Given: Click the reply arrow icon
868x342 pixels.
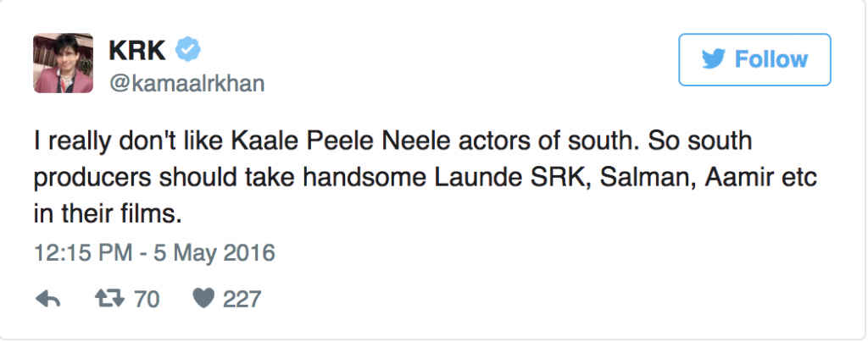Looking at the screenshot, I should point(50,299).
